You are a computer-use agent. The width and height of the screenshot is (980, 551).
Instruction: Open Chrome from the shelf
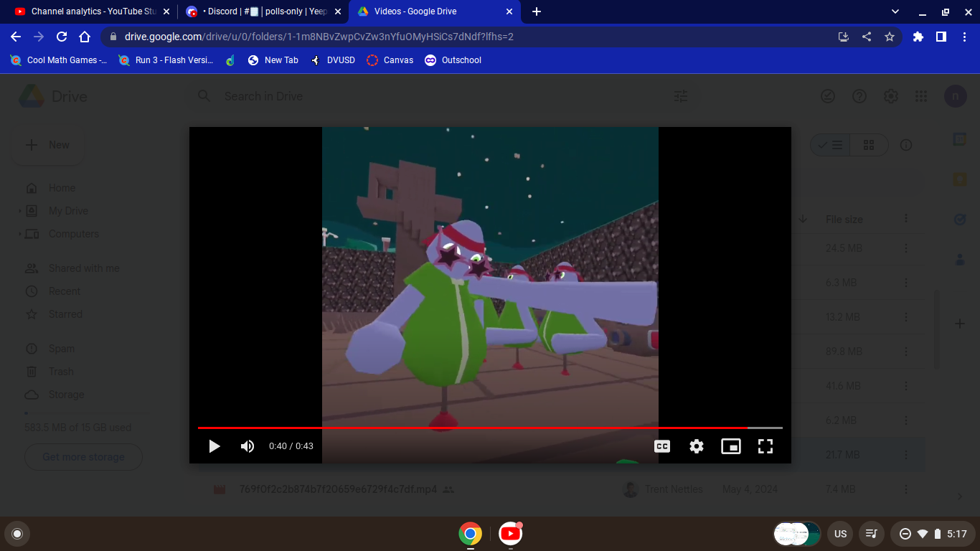coord(471,534)
